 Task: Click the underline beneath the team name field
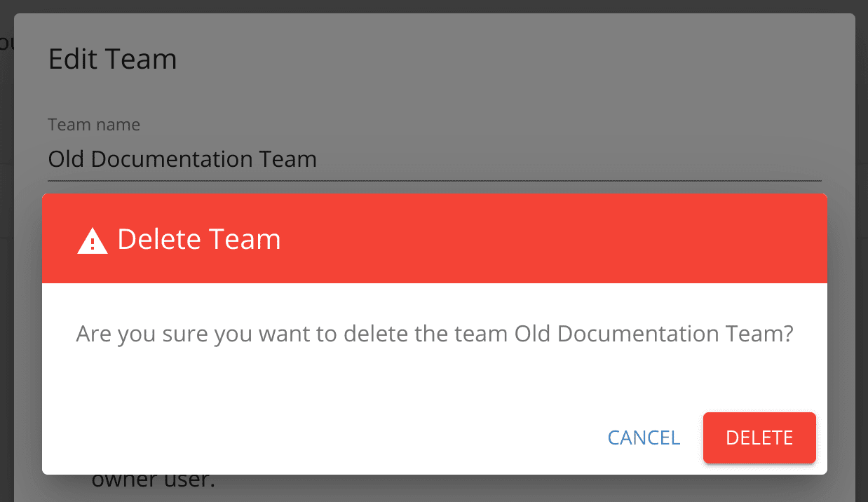coord(435,182)
